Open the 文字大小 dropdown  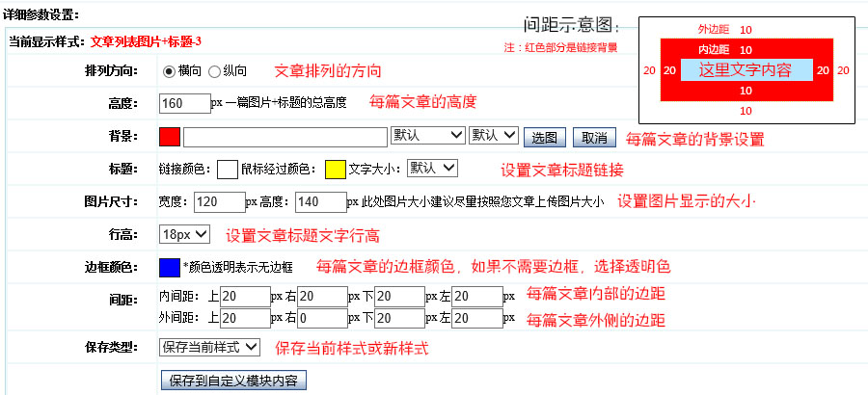433,169
